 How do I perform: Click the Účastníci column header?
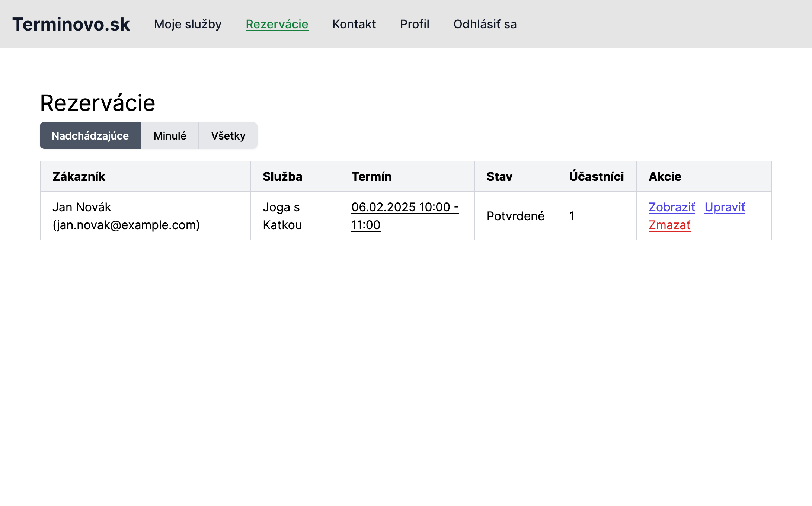(x=596, y=177)
